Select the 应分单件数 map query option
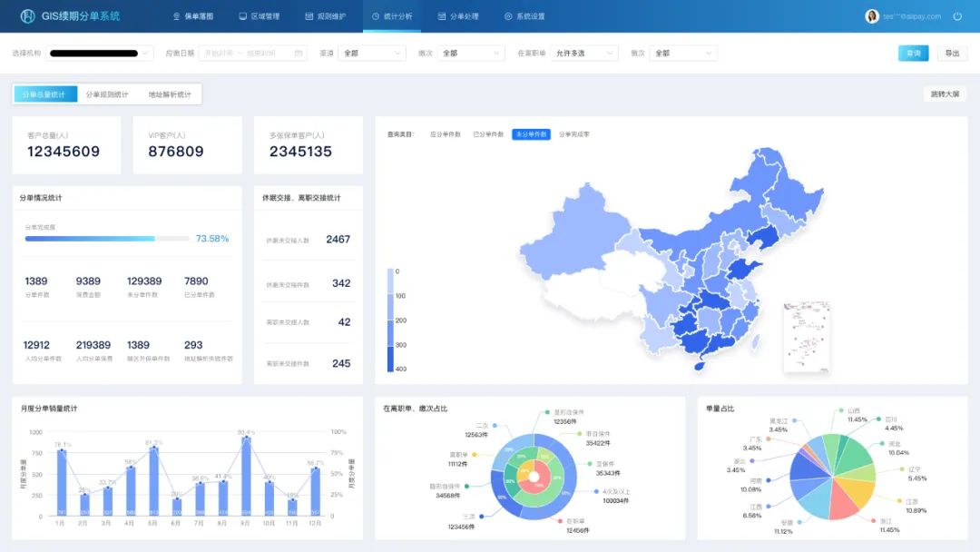 coord(446,134)
